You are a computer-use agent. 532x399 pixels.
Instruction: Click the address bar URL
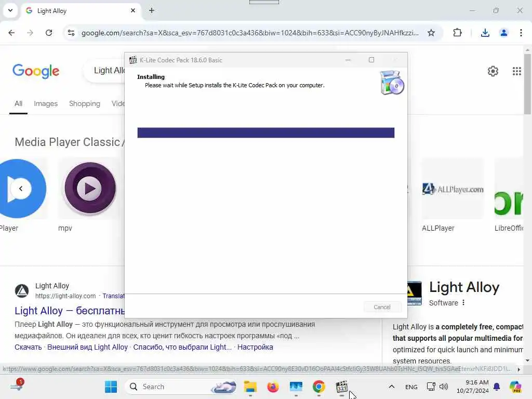tap(250, 33)
